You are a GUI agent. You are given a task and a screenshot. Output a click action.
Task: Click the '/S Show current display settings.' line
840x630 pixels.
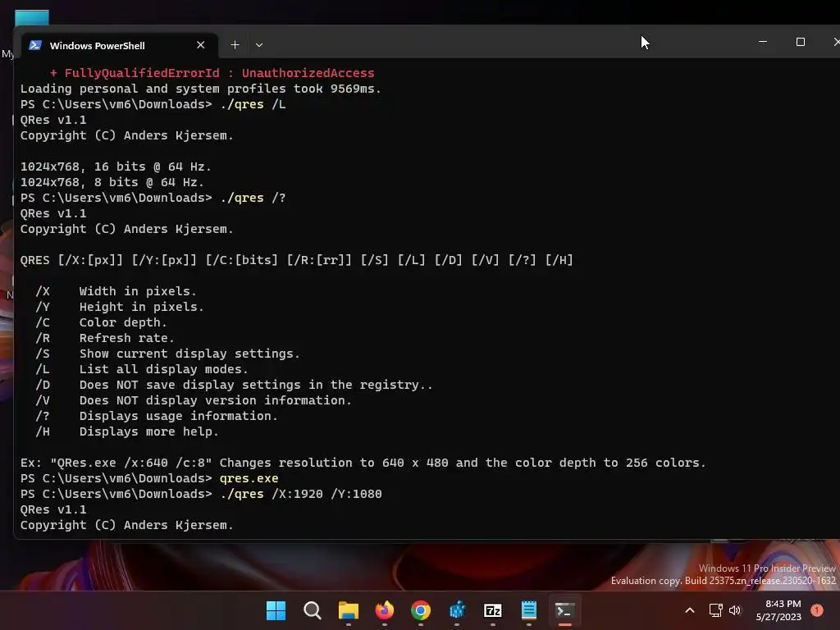point(167,354)
